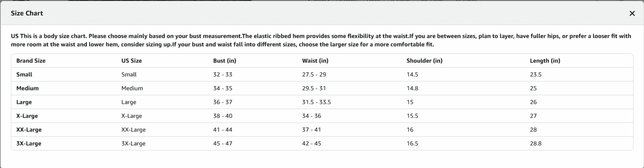Click the 31.5 - 33.5 waist measurement
The image size is (644, 168).
(x=316, y=102)
